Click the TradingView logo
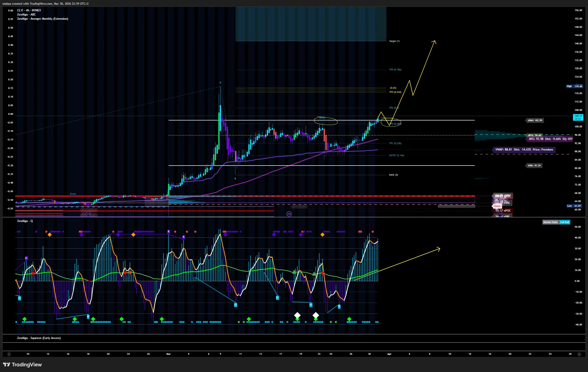 (x=22, y=365)
